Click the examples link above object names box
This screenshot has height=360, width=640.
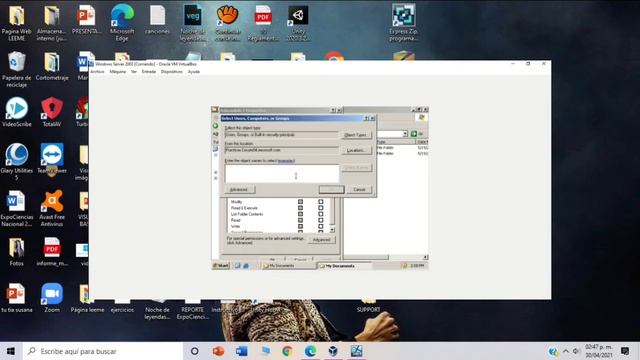[x=286, y=161]
